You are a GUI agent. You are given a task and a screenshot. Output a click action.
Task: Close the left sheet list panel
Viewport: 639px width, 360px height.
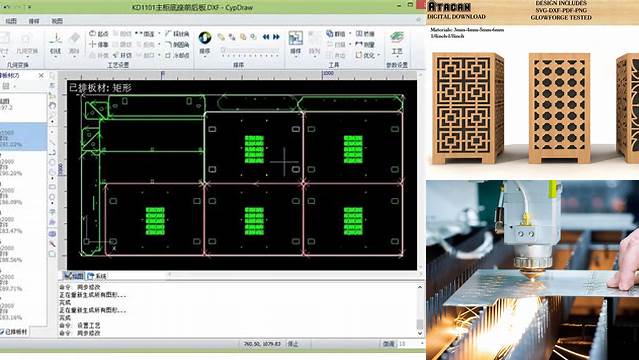pyautogui.click(x=41, y=75)
